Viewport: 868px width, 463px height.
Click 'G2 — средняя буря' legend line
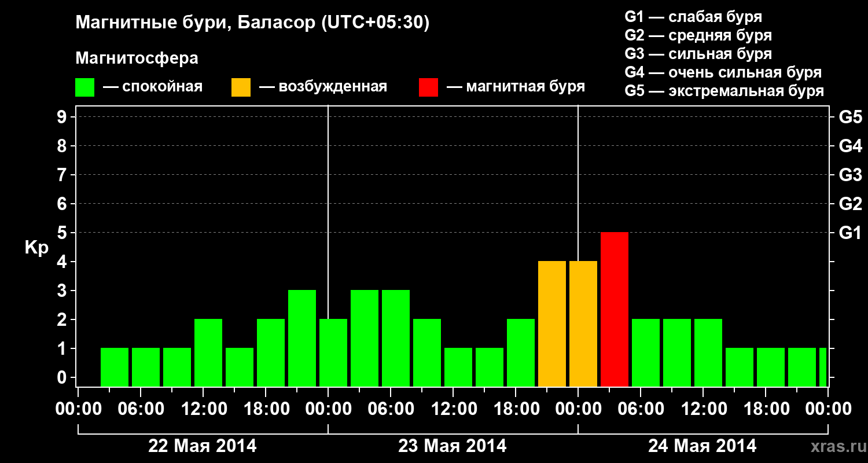point(698,35)
